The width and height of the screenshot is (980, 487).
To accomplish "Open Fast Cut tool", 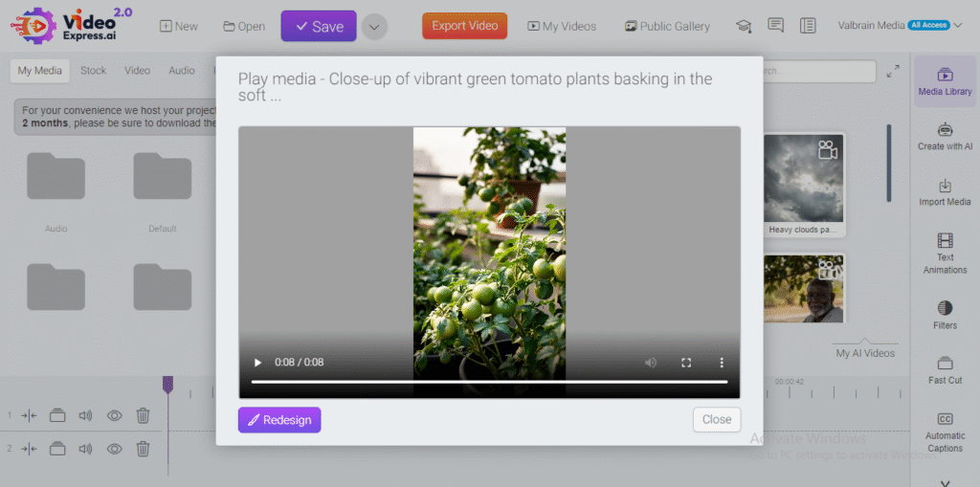I will tap(945, 370).
